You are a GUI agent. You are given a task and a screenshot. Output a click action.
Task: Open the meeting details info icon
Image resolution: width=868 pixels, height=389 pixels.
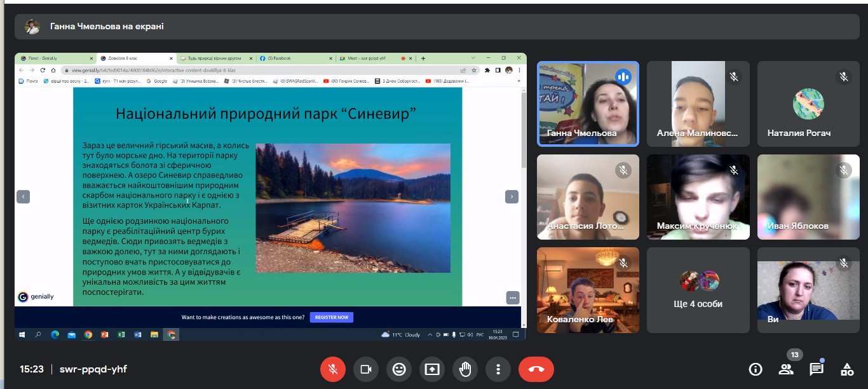756,369
